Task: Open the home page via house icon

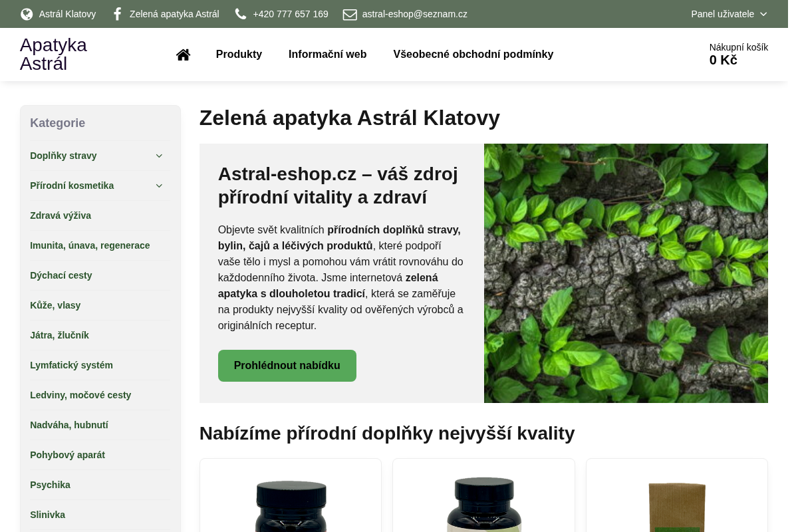Action: click(x=183, y=55)
